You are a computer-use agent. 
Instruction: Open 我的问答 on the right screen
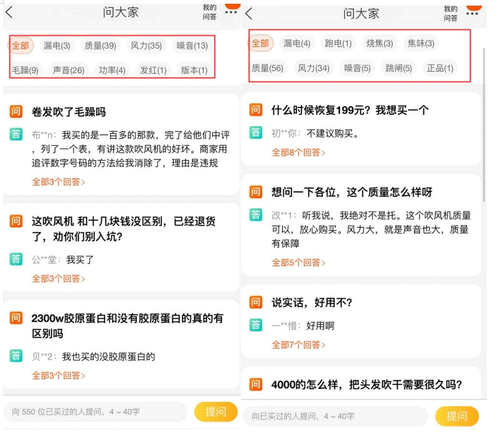click(451, 13)
